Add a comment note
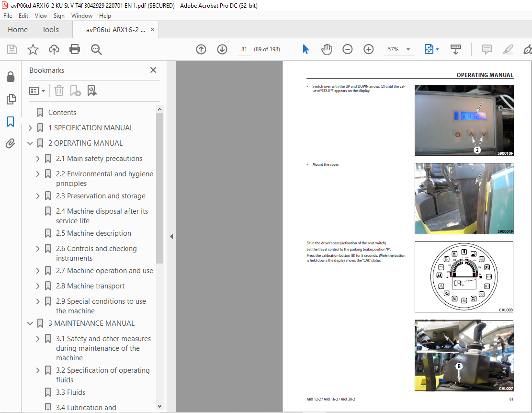The width and height of the screenshot is (532, 413). (x=487, y=49)
